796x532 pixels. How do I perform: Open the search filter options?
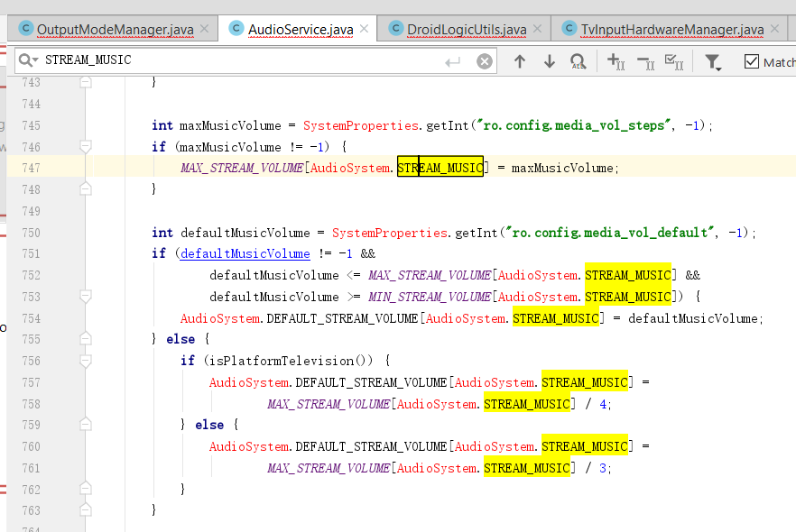click(713, 62)
